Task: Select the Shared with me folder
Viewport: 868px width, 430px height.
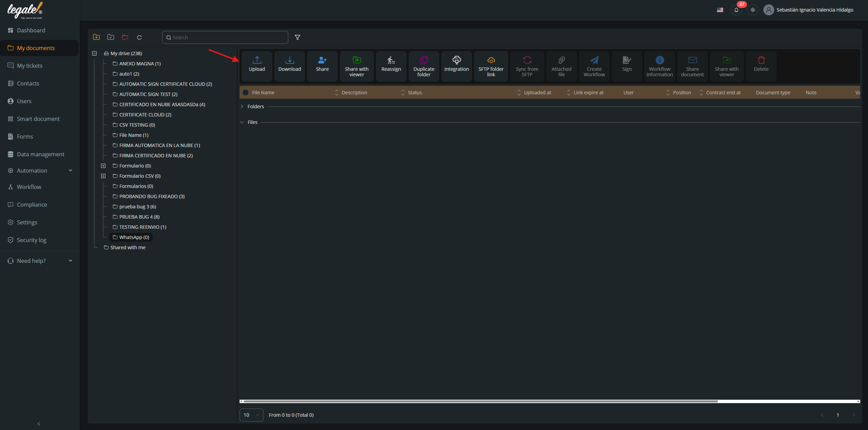Action: coord(127,248)
